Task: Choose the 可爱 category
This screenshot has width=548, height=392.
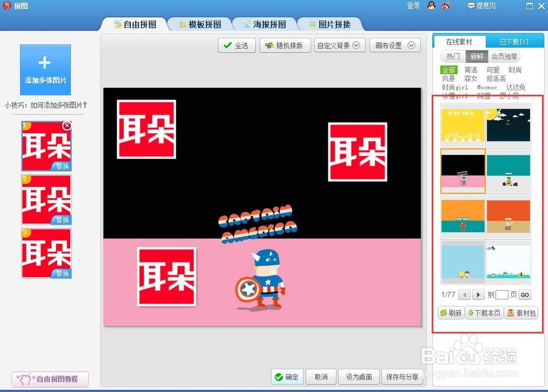Action: (x=493, y=70)
